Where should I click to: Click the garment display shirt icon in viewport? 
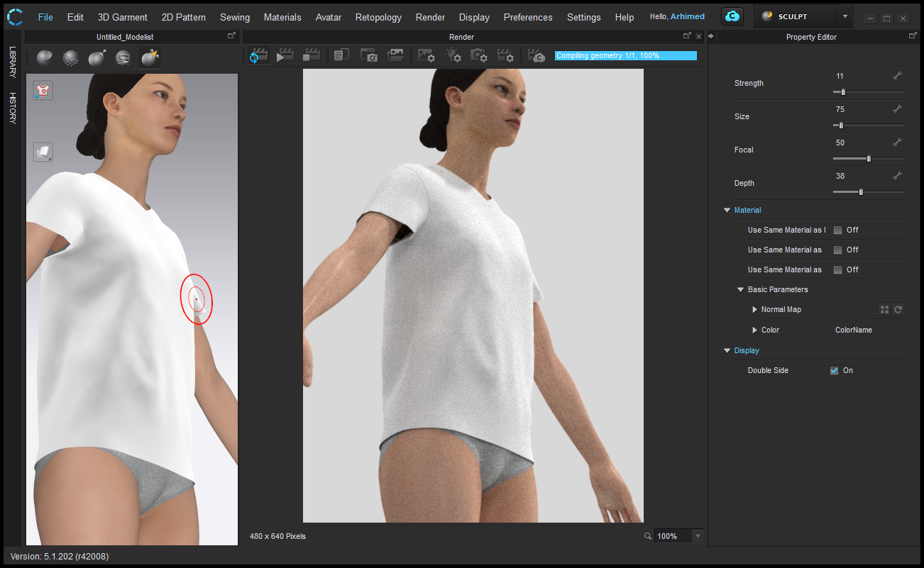click(x=43, y=90)
